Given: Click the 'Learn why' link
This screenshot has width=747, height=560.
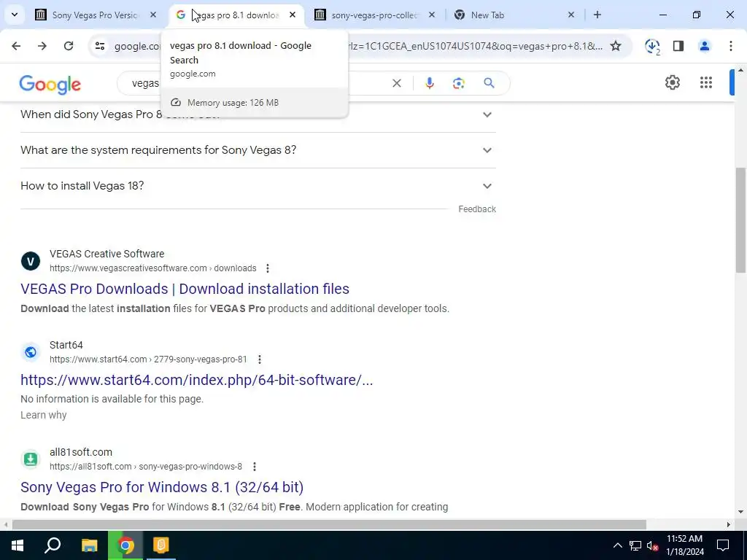Looking at the screenshot, I should (x=43, y=415).
